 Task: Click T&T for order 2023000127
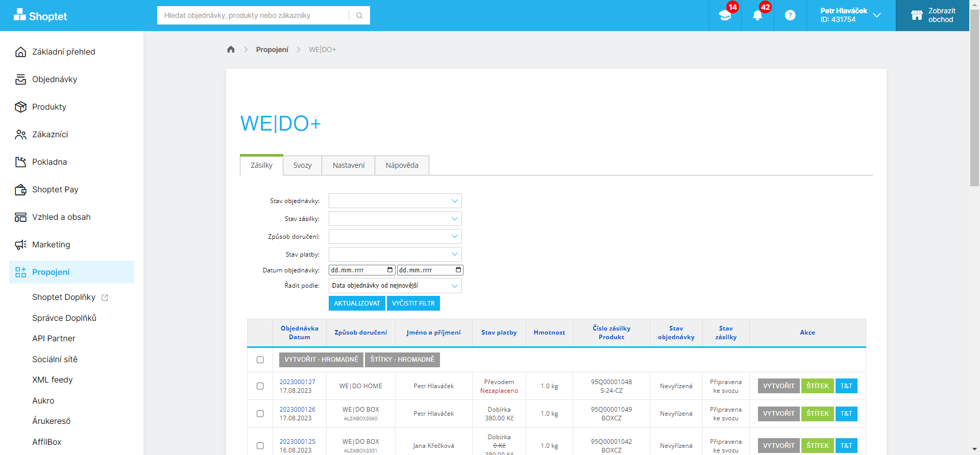pyautogui.click(x=846, y=386)
